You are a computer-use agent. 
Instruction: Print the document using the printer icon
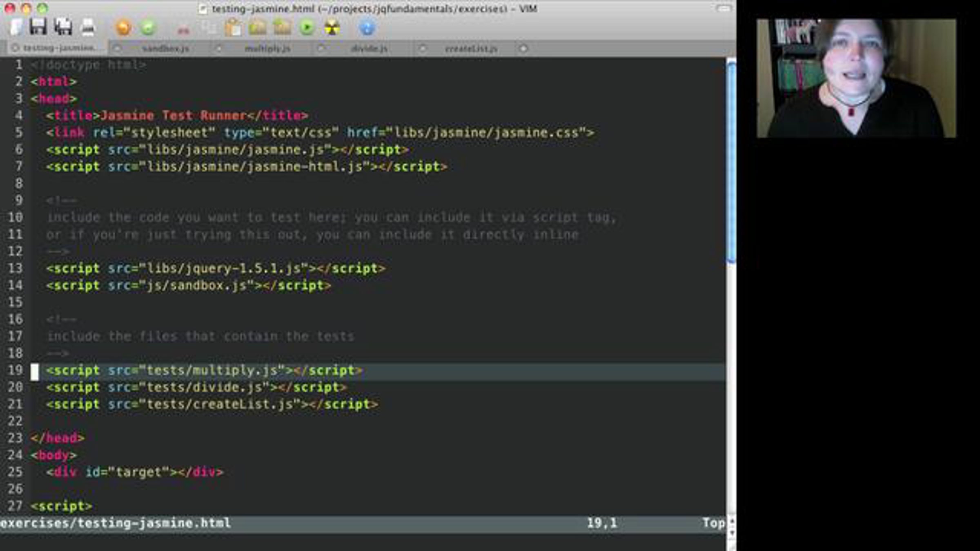pyautogui.click(x=88, y=27)
